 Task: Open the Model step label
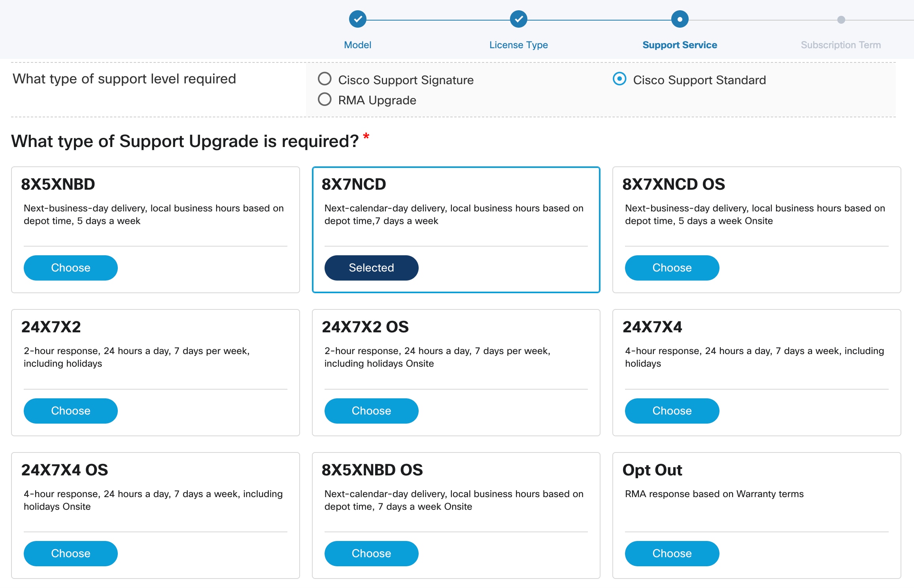pos(357,45)
